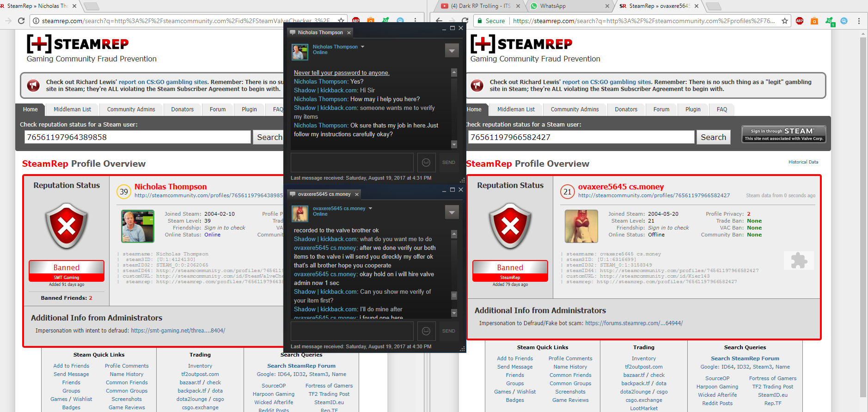Screen dimensions: 868x412
Task: Switch to WhatsApp browser tab
Action: pos(568,6)
